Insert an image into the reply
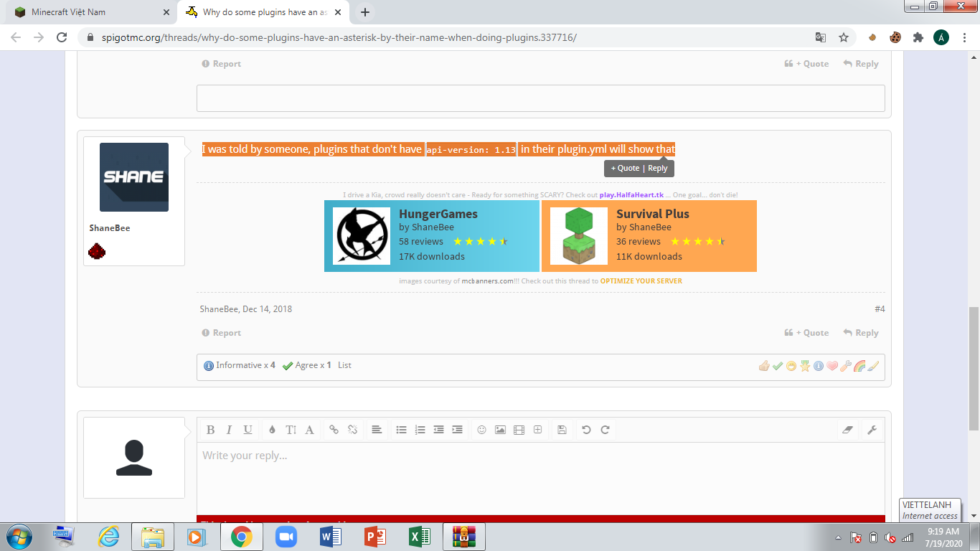The image size is (980, 551). [500, 430]
